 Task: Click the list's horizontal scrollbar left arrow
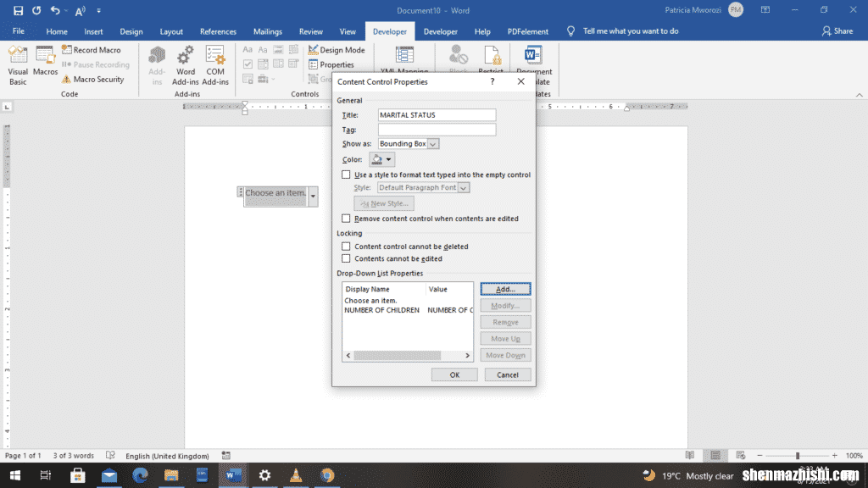pyautogui.click(x=348, y=355)
